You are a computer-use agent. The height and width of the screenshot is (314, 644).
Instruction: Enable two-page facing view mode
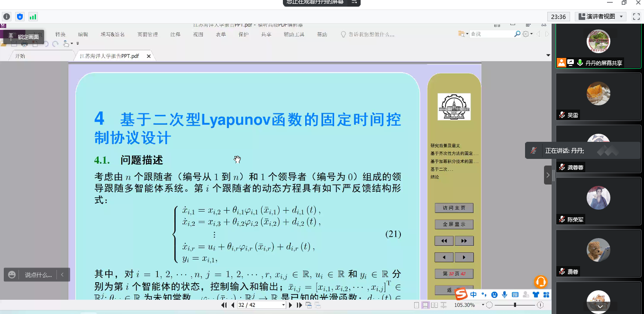pyautogui.click(x=435, y=305)
